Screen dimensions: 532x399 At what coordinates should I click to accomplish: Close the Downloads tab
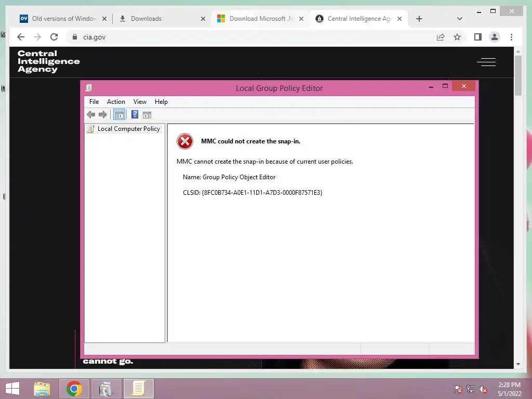203,19
